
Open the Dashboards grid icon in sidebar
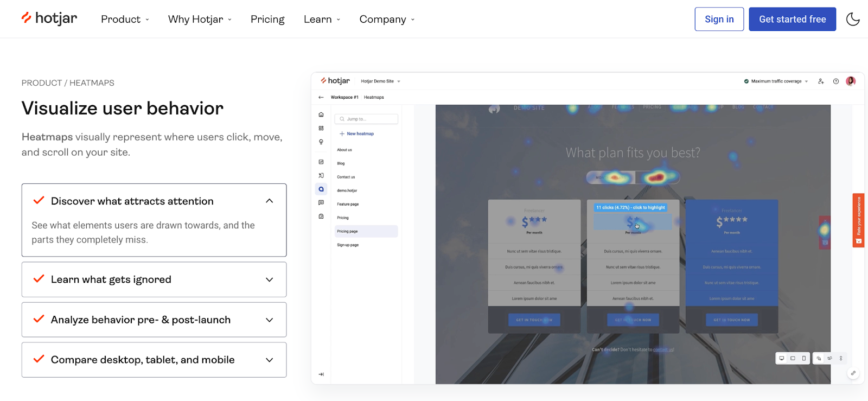pos(321,128)
